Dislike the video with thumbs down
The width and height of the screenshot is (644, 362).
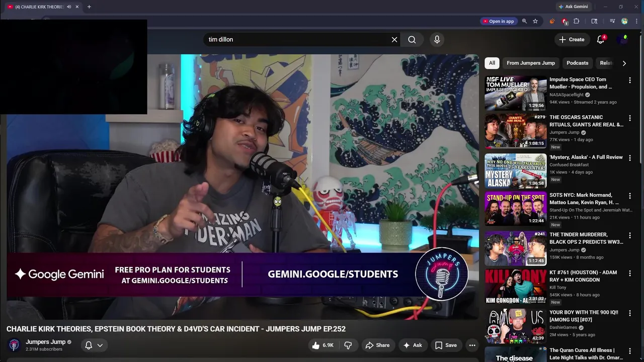point(348,345)
